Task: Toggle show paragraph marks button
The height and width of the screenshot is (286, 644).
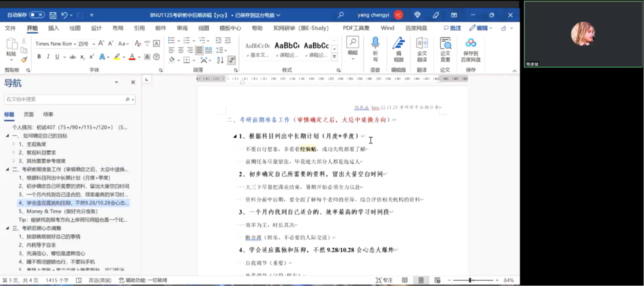Action: click(x=231, y=60)
